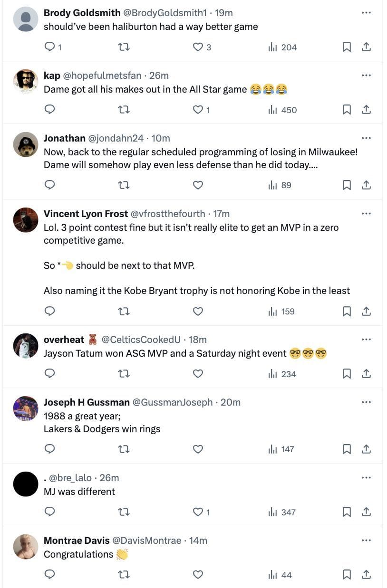The height and width of the screenshot is (588, 387).
Task: Open more options on the 'MJ was different' tweet
Action: point(366,478)
